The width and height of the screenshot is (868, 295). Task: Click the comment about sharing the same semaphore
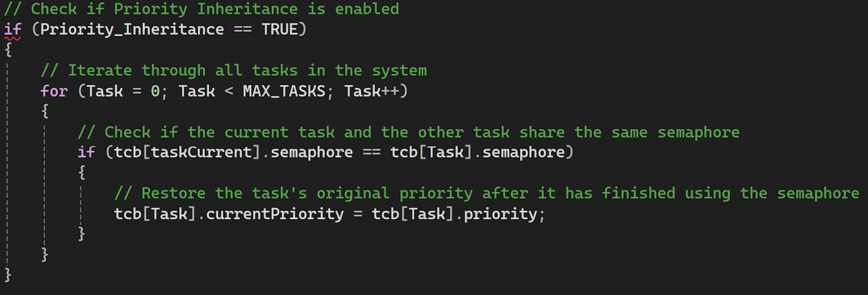click(408, 132)
